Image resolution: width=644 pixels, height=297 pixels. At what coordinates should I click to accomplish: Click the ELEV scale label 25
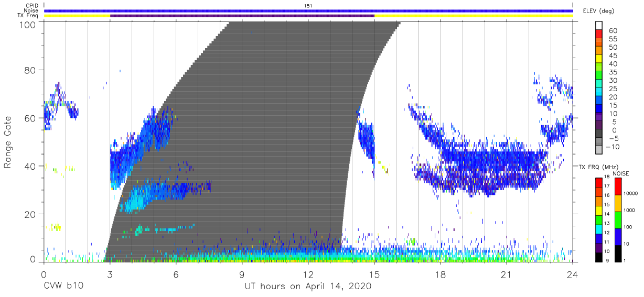(x=613, y=89)
